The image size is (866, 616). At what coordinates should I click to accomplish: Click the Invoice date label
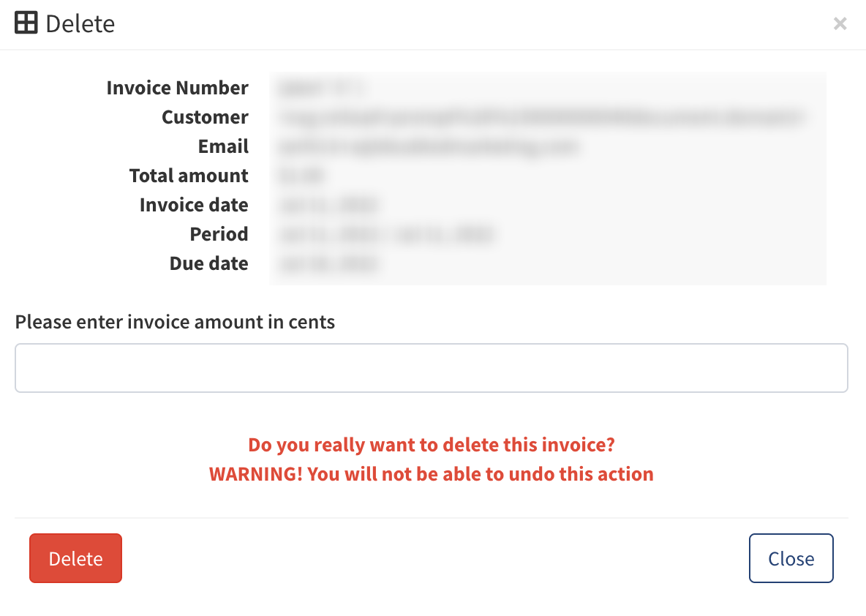(194, 205)
